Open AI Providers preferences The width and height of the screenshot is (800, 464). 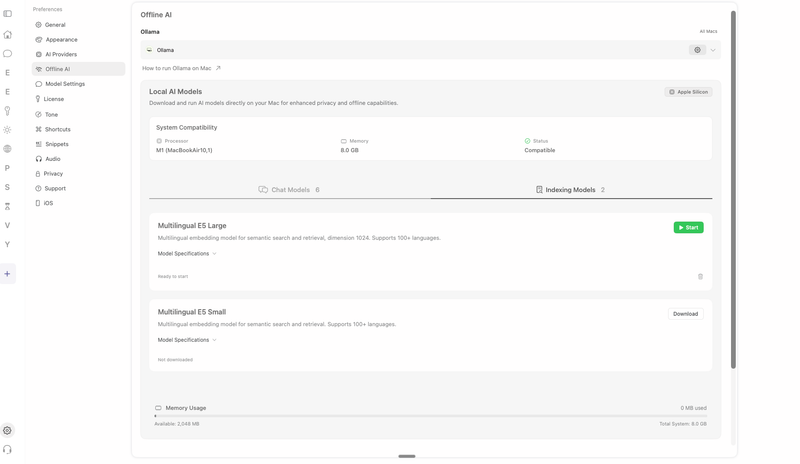click(x=60, y=54)
